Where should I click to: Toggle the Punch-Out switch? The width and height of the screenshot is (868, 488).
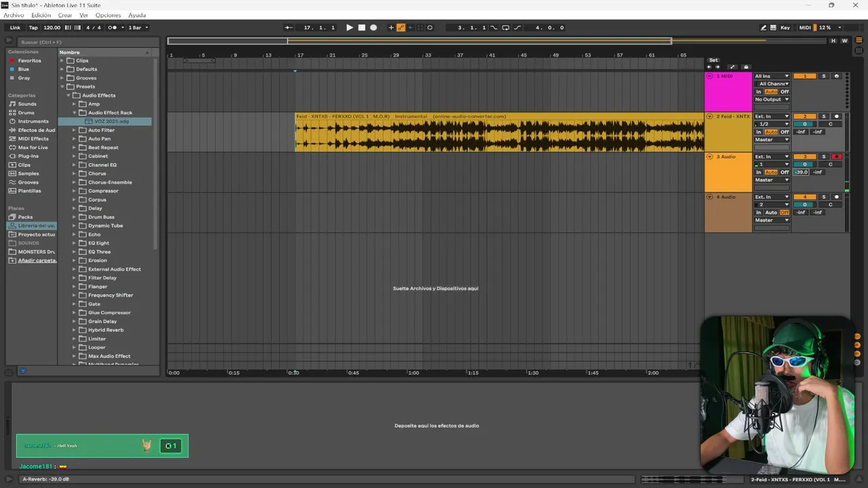coord(517,28)
